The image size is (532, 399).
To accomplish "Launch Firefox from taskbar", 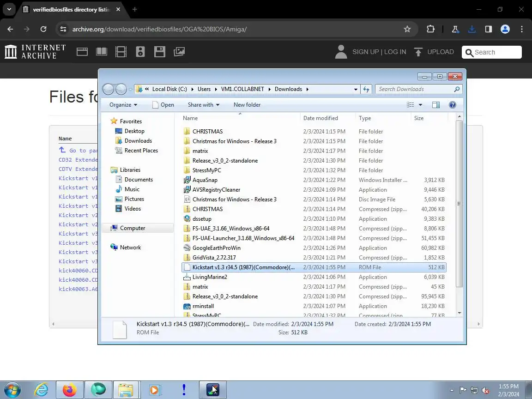I will pyautogui.click(x=70, y=390).
